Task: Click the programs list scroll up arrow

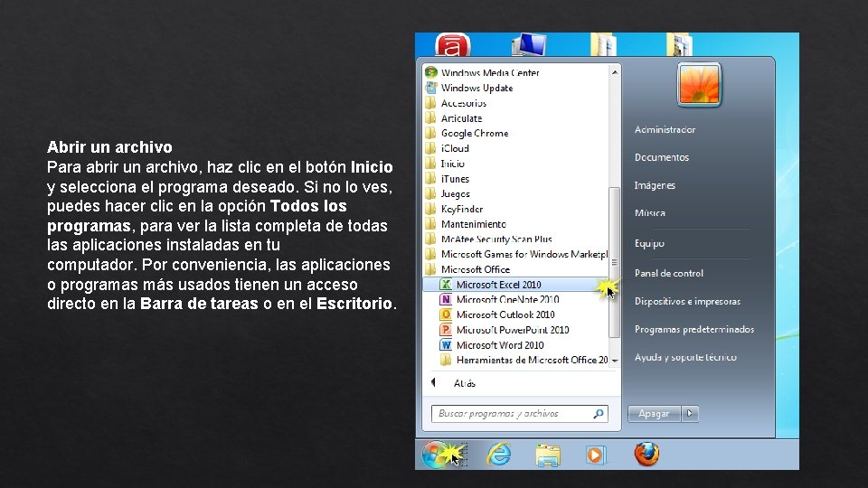Action: pos(614,72)
